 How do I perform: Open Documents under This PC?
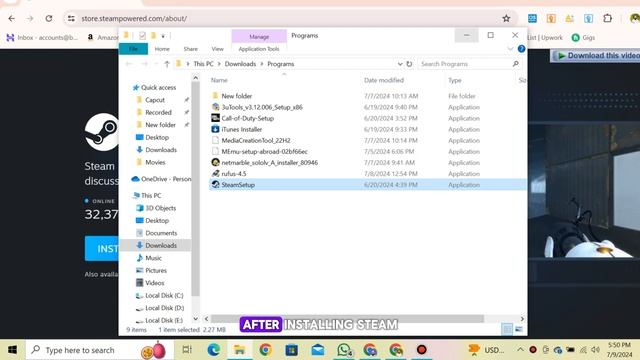(161, 233)
